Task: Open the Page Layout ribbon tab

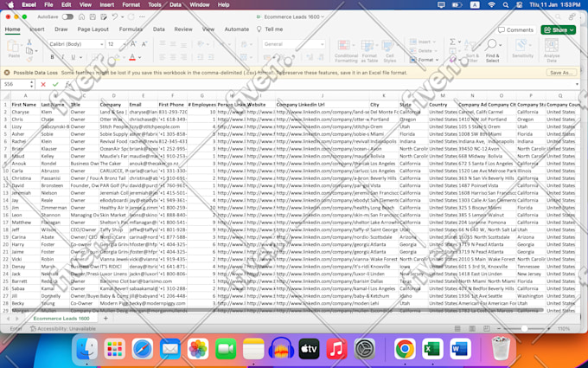Action: click(93, 29)
